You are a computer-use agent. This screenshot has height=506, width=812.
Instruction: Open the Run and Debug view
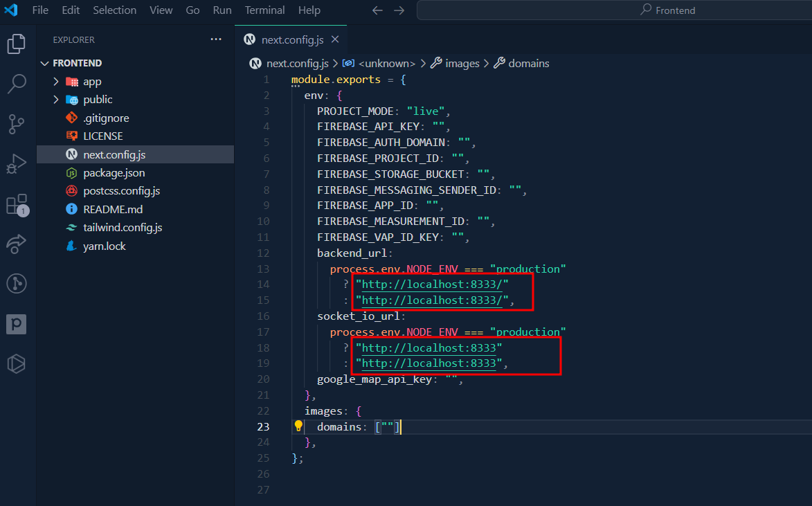[x=17, y=163]
